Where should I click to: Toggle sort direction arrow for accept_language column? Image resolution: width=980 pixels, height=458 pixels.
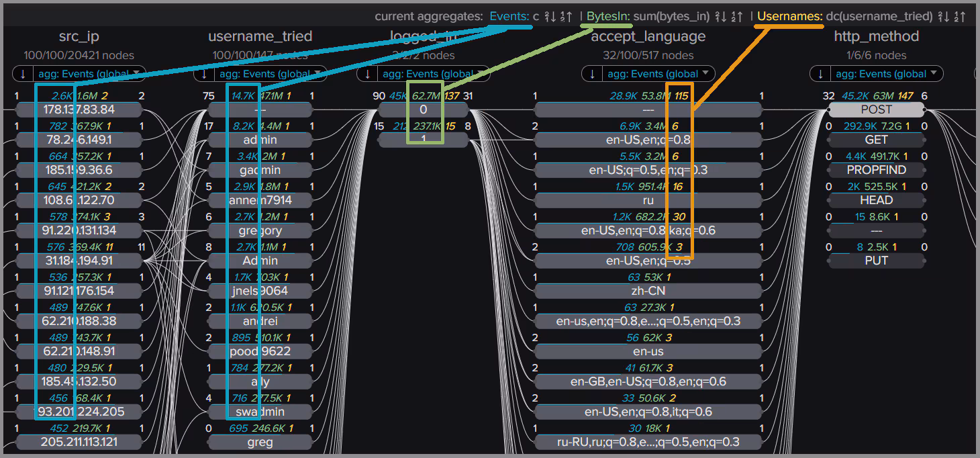pos(592,74)
